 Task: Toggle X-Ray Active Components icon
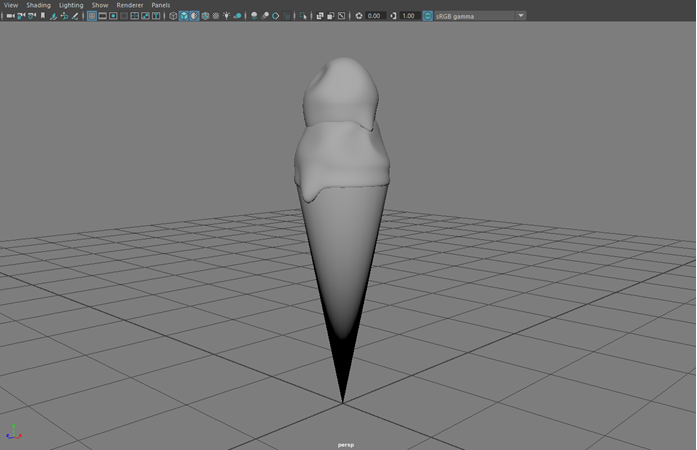pos(330,16)
